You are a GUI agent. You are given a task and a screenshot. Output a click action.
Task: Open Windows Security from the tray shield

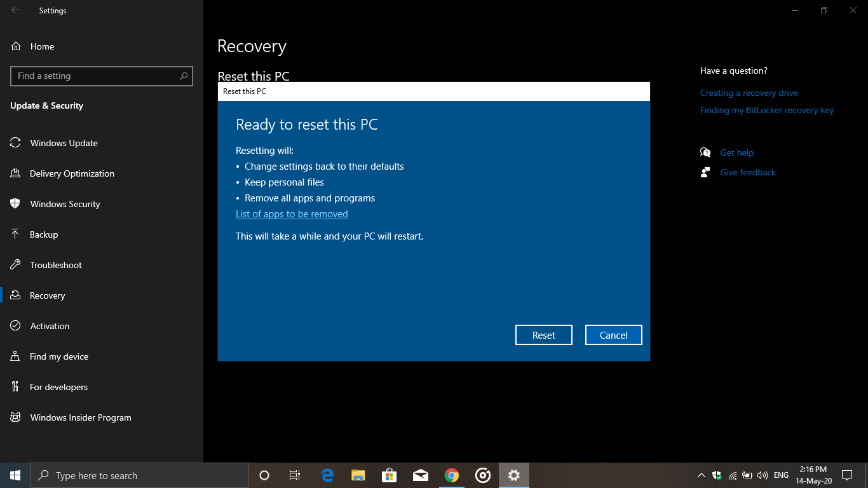click(x=717, y=475)
